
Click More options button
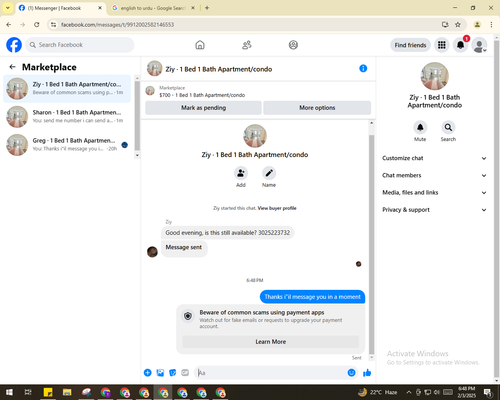317,108
